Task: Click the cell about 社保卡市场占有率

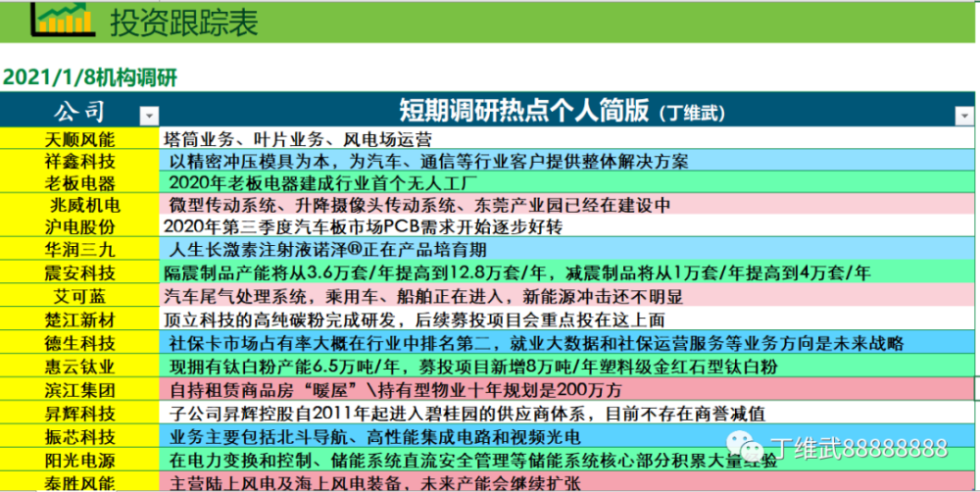Action: coord(567,342)
